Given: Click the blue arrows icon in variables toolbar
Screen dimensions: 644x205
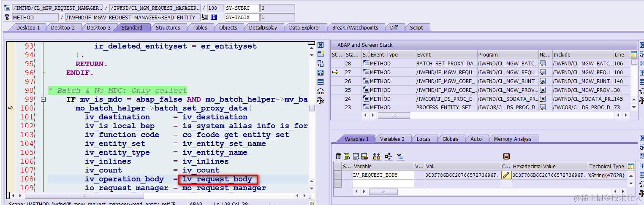Looking at the screenshot, I should pyautogui.click(x=389, y=156).
